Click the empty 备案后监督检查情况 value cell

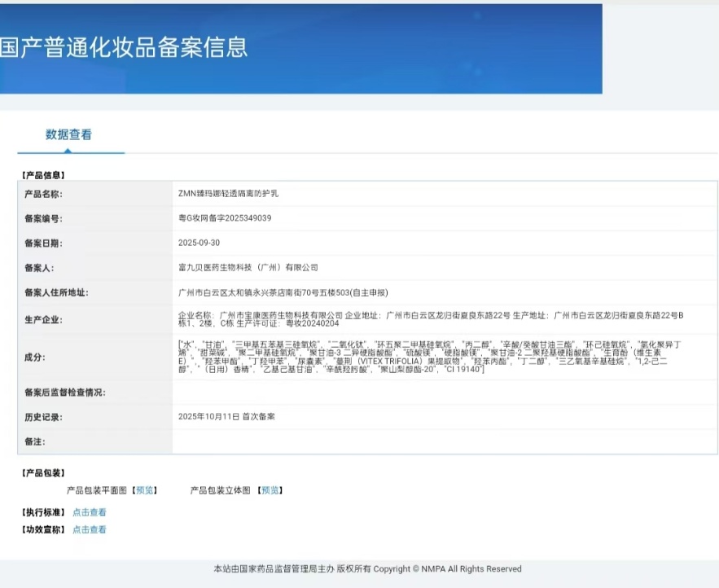[x=444, y=393]
